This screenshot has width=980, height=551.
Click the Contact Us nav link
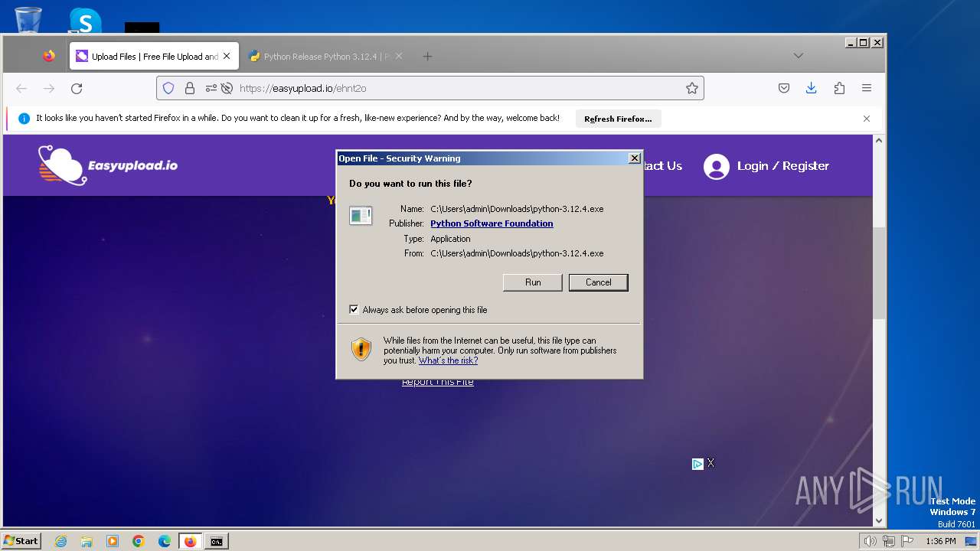(663, 165)
